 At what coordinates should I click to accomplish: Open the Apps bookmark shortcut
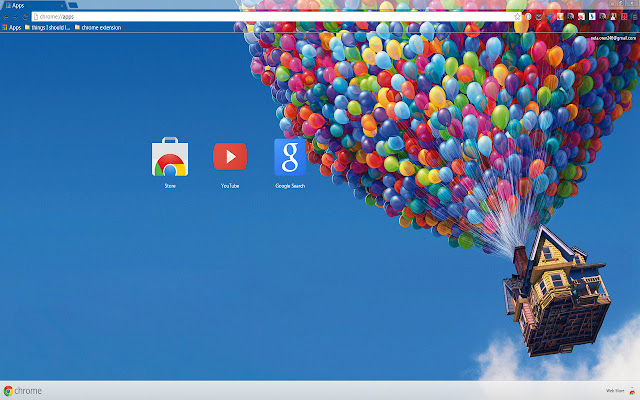11,27
